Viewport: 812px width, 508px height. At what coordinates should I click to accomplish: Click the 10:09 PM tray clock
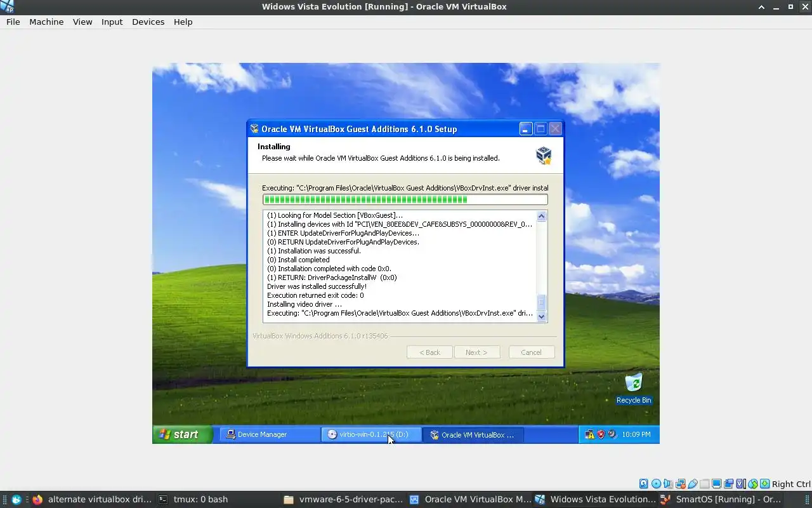click(636, 434)
